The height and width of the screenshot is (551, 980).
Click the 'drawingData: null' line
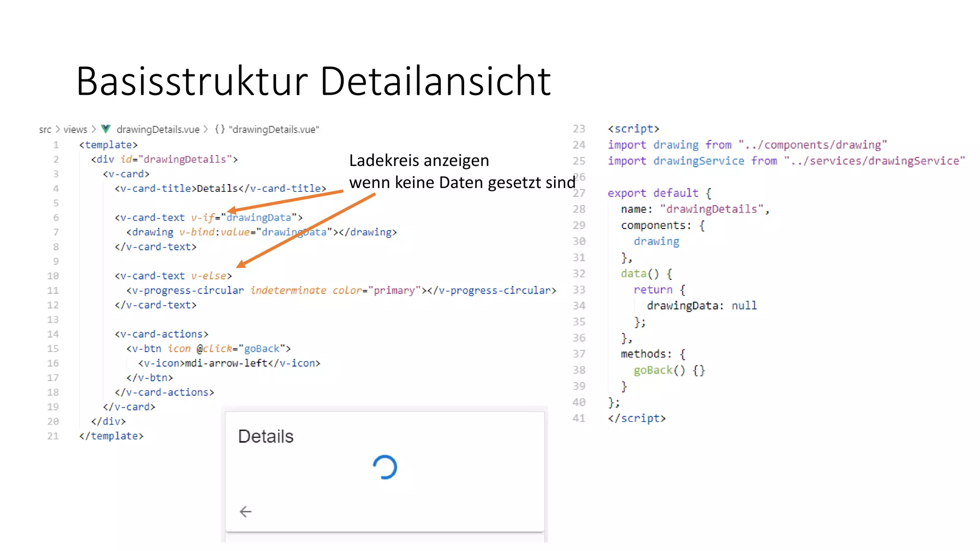pos(702,306)
